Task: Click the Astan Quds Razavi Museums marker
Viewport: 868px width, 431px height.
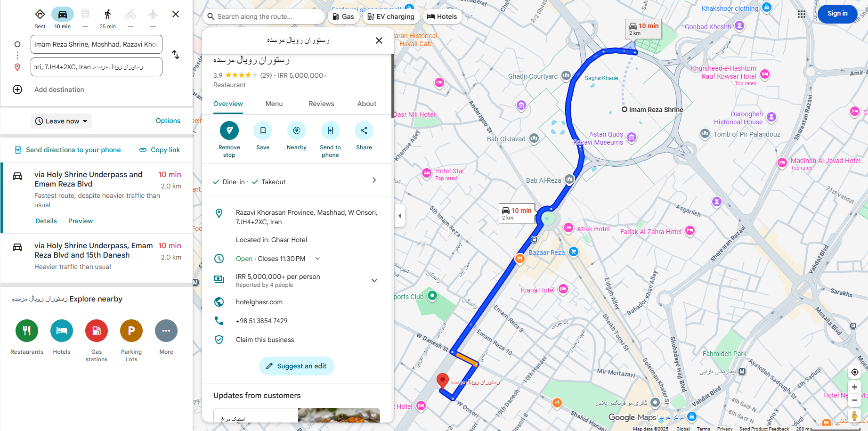Action: point(632,138)
